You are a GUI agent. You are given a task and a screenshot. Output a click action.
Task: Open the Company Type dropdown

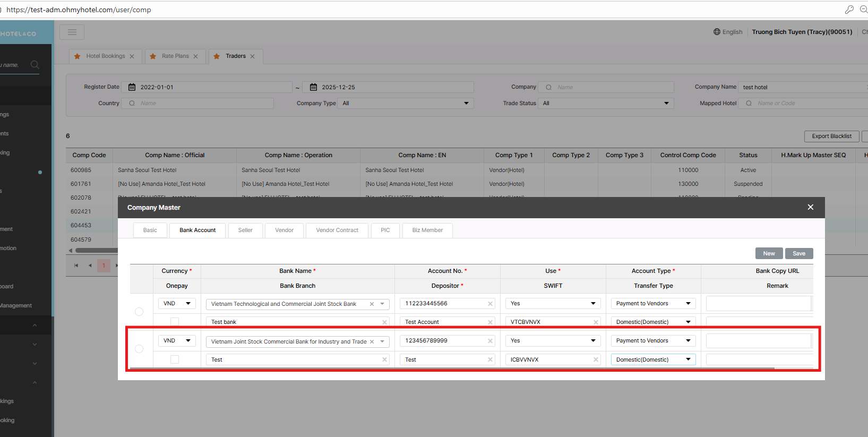coord(406,104)
